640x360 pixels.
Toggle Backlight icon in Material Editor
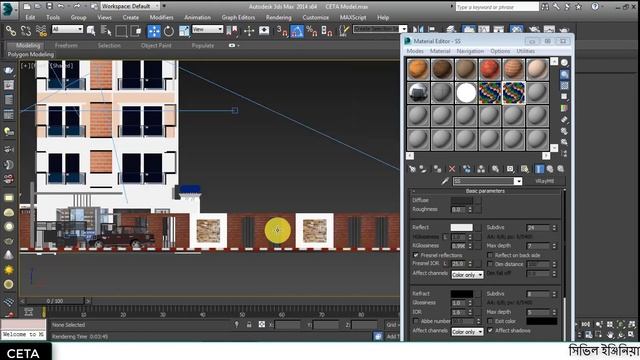[x=564, y=74]
